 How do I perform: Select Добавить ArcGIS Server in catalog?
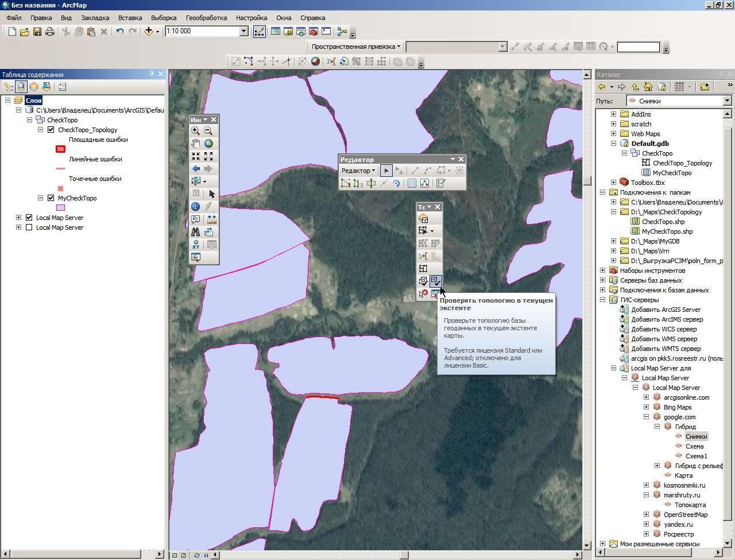click(666, 310)
